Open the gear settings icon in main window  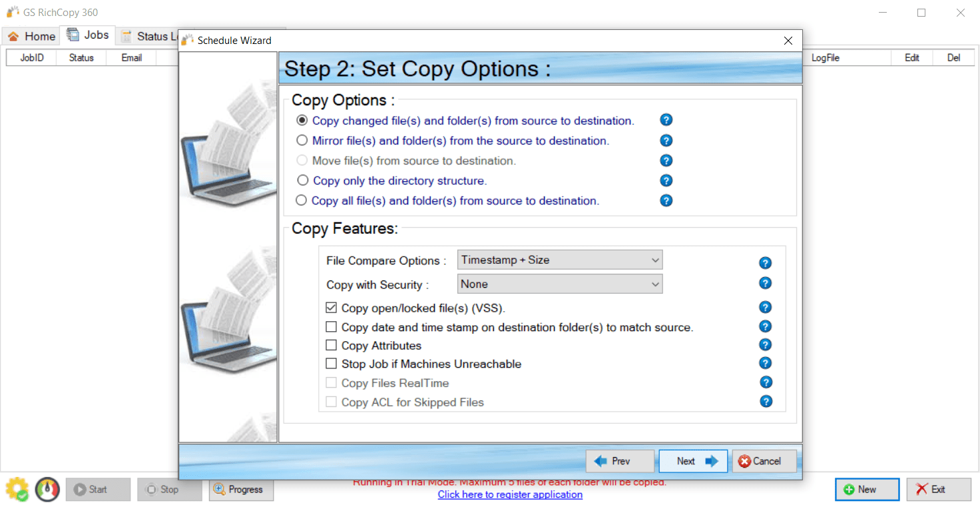click(x=17, y=489)
